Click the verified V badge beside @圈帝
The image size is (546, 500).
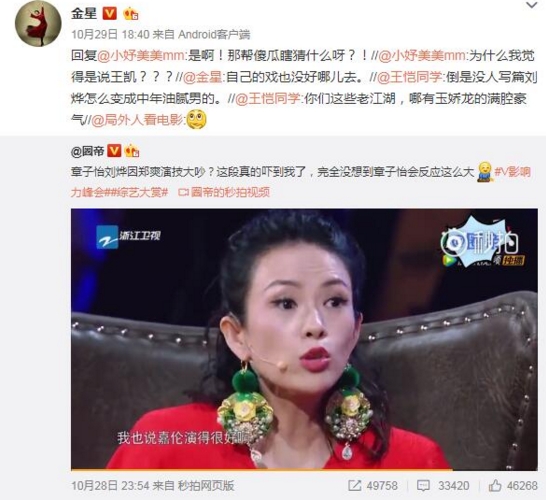click(x=114, y=151)
